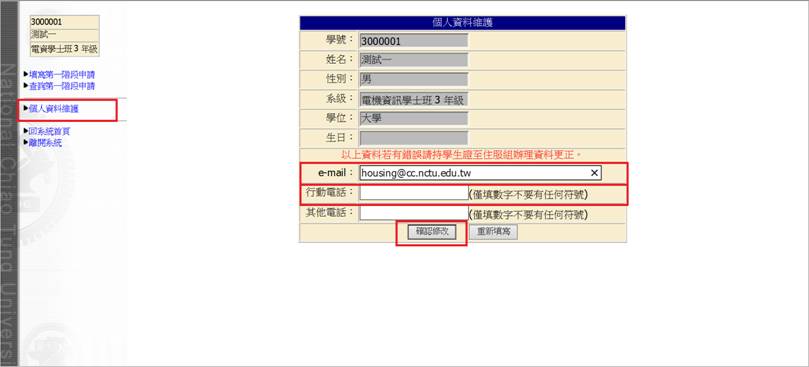
Task: Click the 學號 field showing 3000001
Action: [x=414, y=41]
